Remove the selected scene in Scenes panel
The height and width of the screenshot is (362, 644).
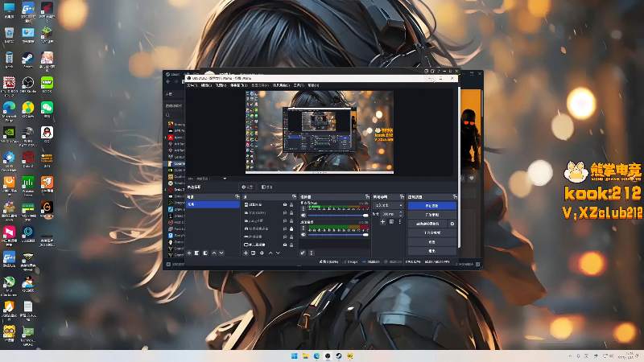coord(197,253)
